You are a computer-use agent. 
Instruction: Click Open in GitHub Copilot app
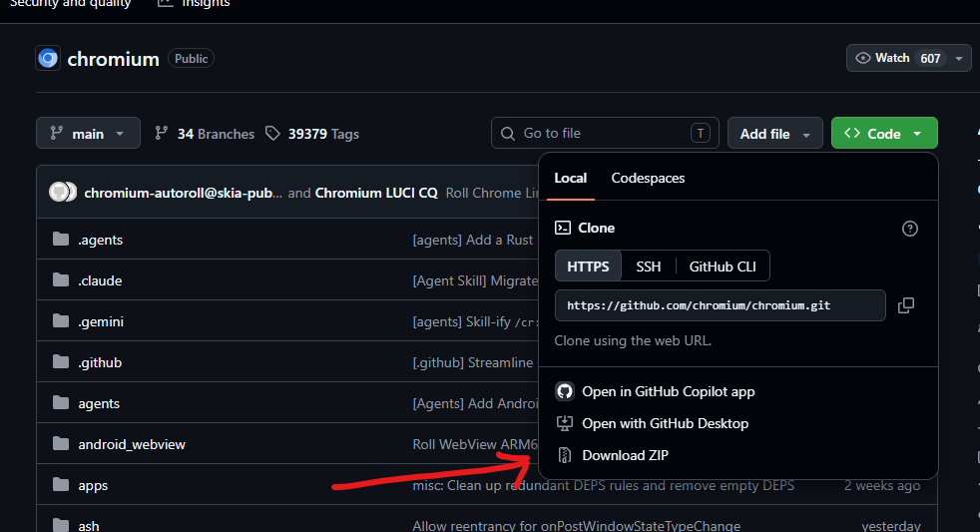[x=668, y=391]
